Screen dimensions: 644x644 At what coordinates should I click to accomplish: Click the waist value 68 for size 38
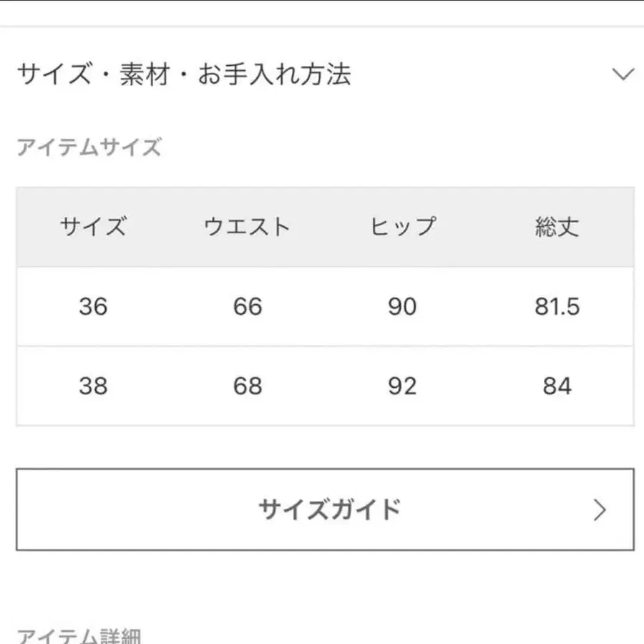tap(246, 386)
